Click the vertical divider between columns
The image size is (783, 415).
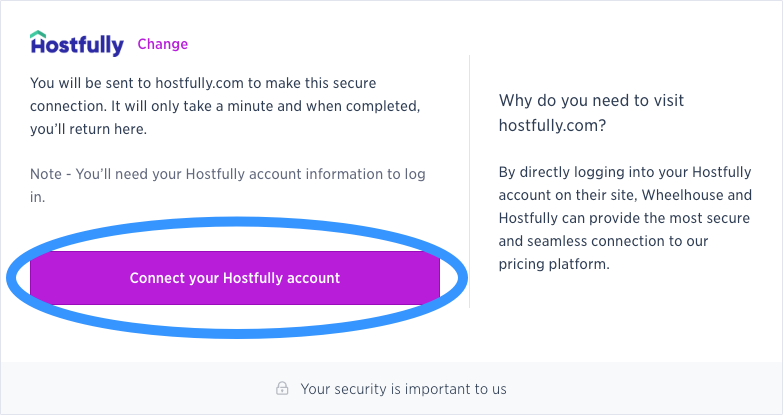click(x=469, y=181)
